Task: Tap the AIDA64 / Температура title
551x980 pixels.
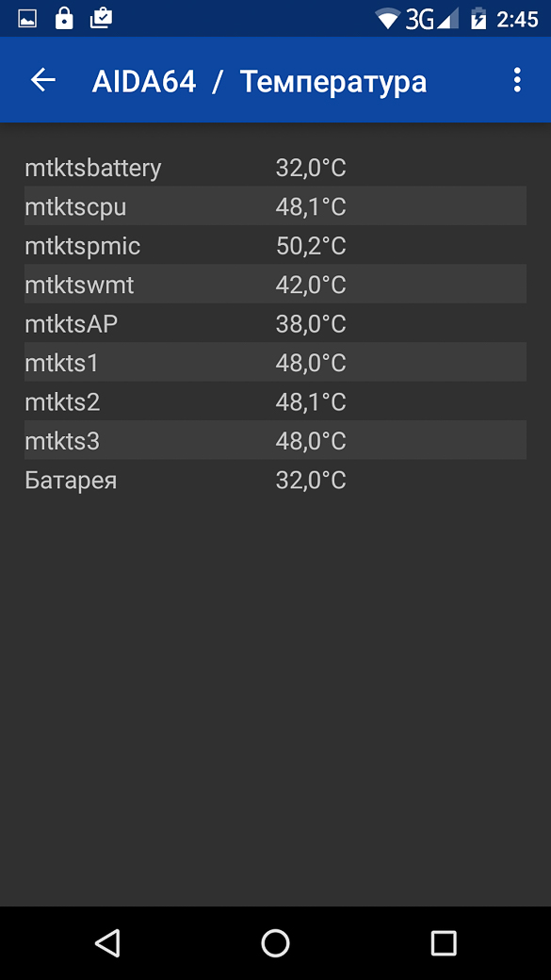Action: pos(259,82)
